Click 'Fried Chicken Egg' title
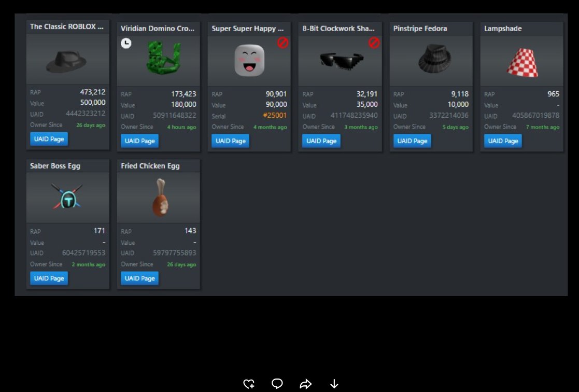 click(150, 166)
